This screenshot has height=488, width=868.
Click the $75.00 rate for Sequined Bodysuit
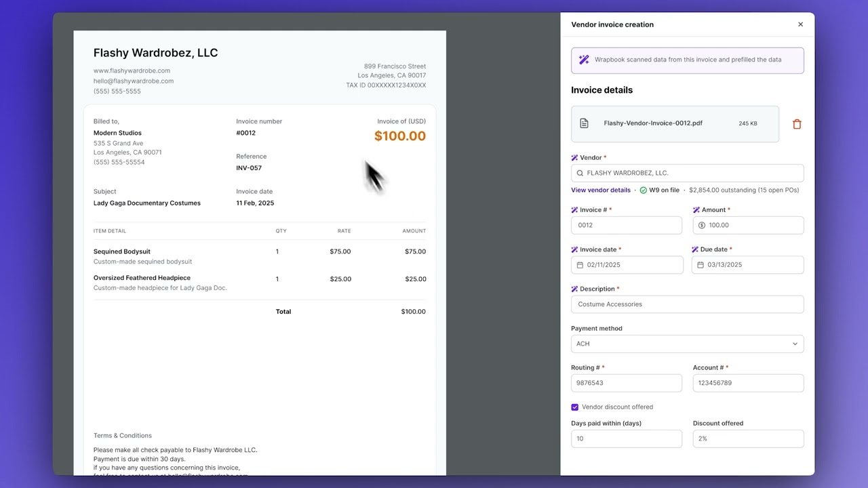[340, 251]
